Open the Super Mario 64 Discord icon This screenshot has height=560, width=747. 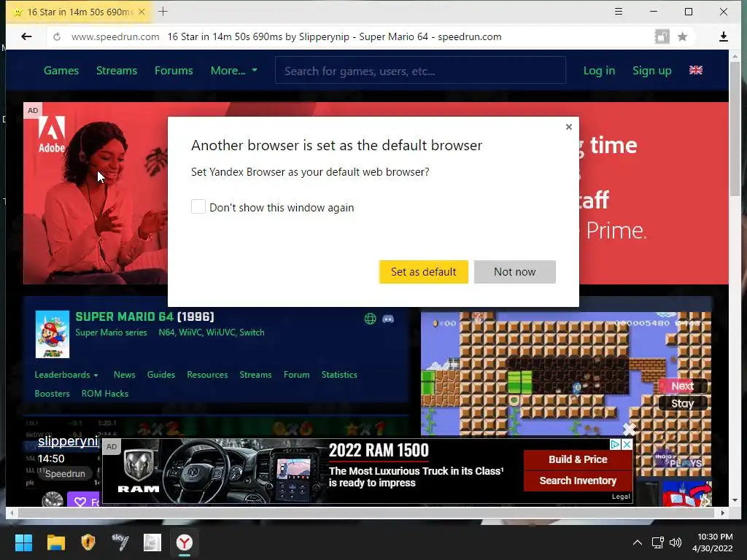[x=388, y=319]
